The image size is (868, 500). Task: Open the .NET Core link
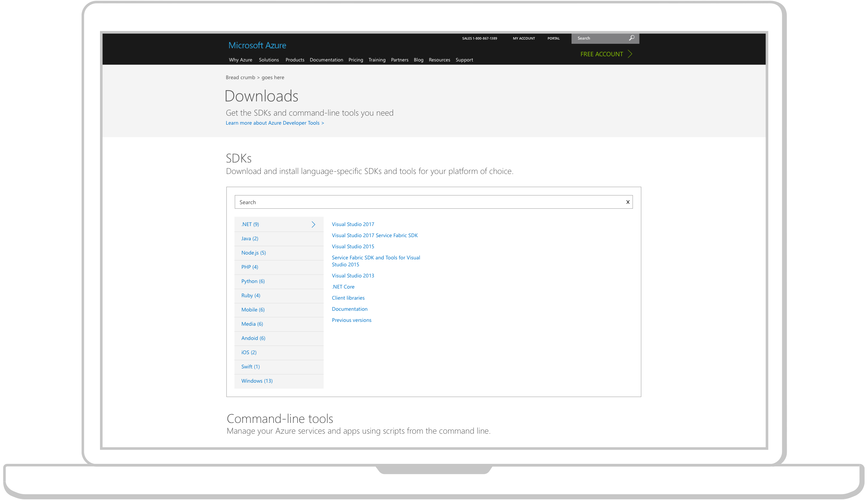[x=343, y=287]
